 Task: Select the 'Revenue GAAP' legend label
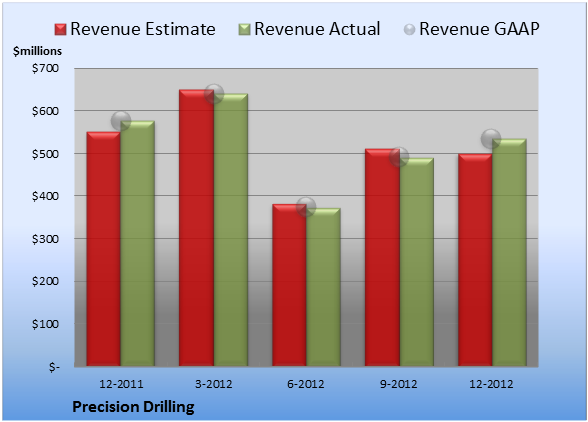point(479,29)
